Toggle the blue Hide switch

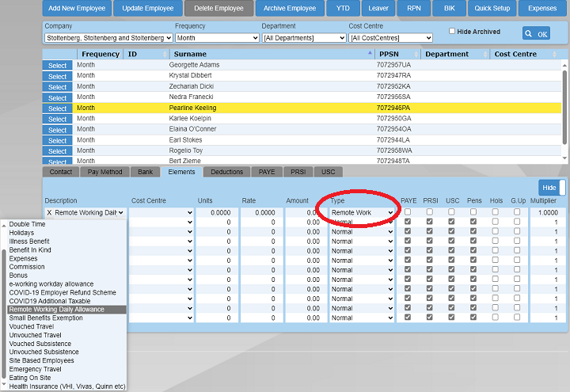click(552, 187)
